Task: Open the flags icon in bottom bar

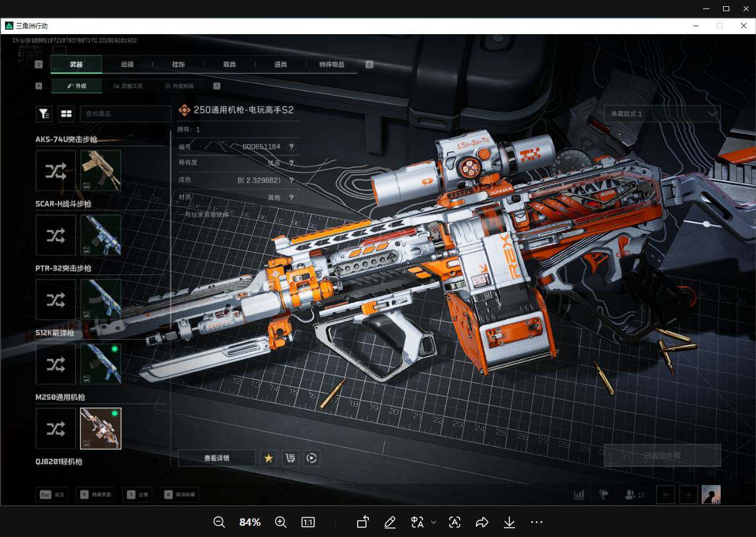Action: (x=603, y=495)
